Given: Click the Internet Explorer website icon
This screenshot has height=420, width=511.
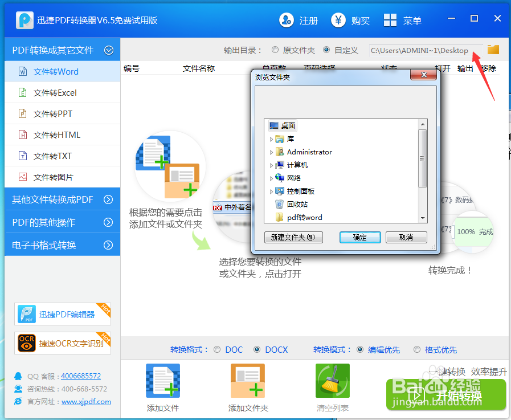Looking at the screenshot, I should click(18, 401).
